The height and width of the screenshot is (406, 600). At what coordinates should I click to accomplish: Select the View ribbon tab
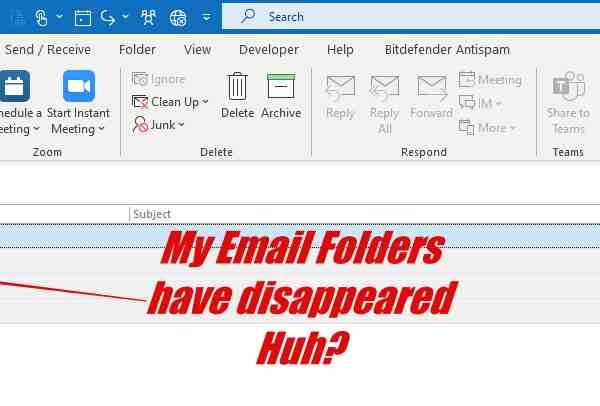pyautogui.click(x=197, y=50)
